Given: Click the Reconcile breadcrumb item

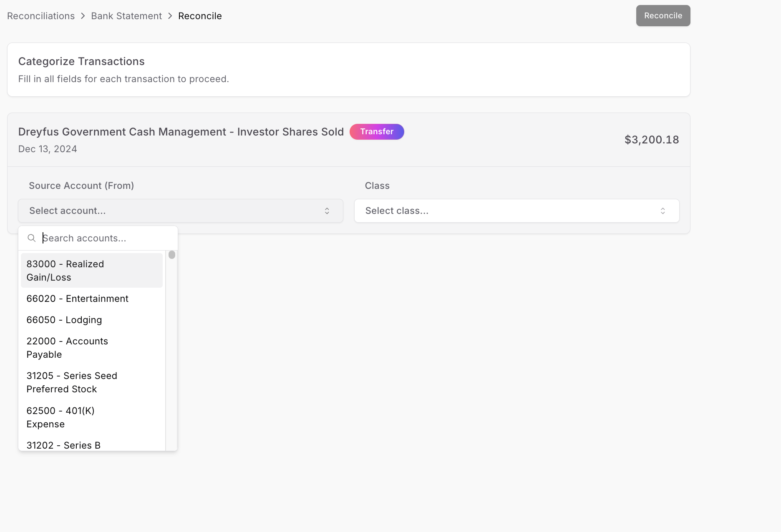Looking at the screenshot, I should (x=200, y=16).
